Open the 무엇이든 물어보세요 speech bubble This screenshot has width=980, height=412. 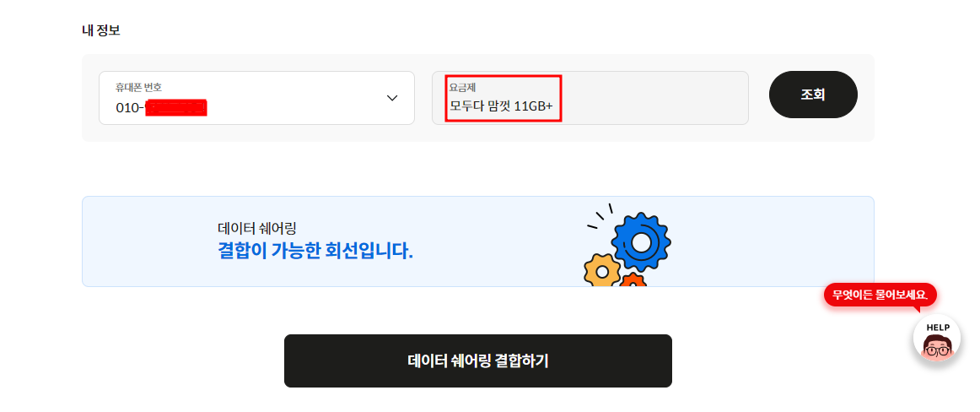point(880,294)
